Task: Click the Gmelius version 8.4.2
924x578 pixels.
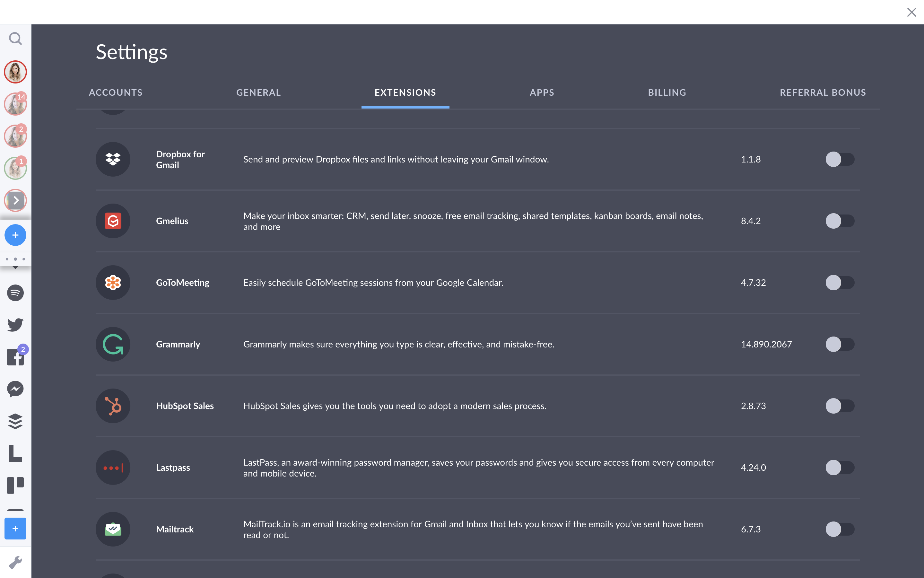Action: pos(751,221)
